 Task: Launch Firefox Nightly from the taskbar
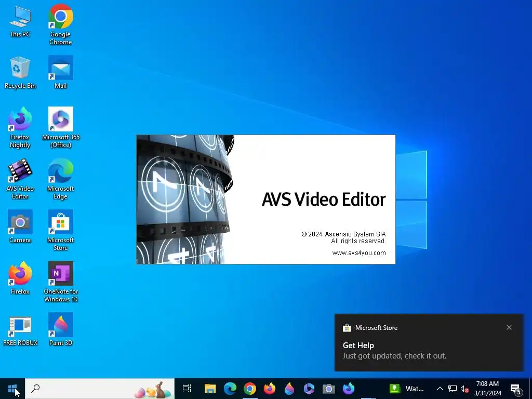(349, 389)
